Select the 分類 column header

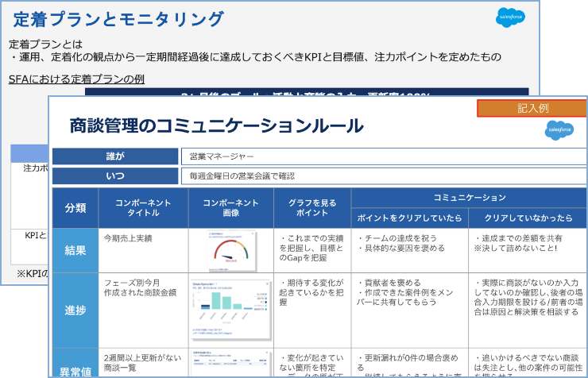pos(75,207)
